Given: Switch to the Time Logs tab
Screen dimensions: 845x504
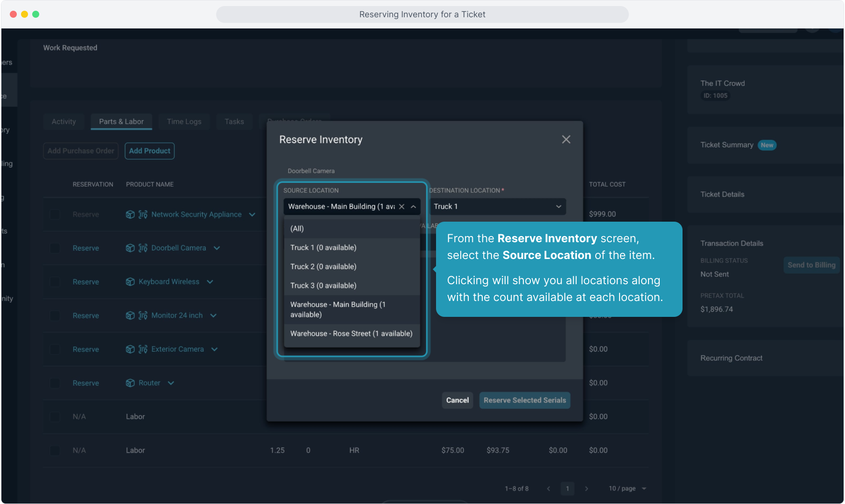Looking at the screenshot, I should pos(184,122).
